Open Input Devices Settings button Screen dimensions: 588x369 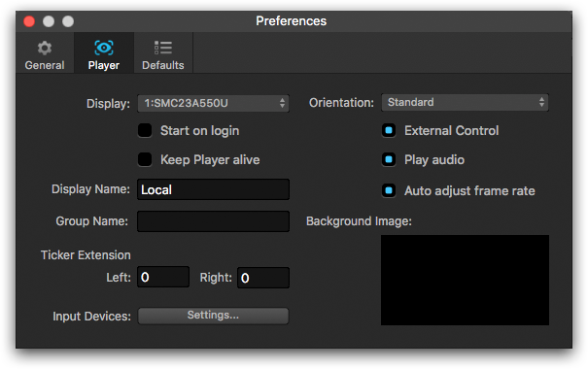click(x=213, y=316)
